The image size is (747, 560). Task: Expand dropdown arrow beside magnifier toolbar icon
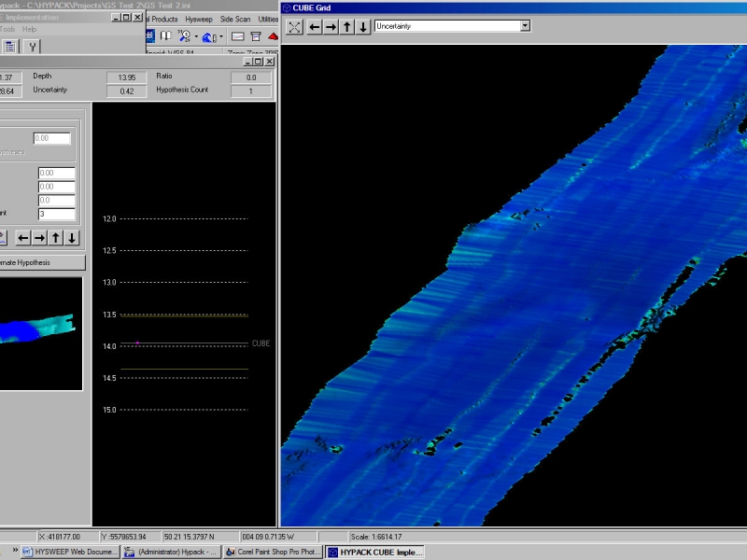click(x=196, y=36)
